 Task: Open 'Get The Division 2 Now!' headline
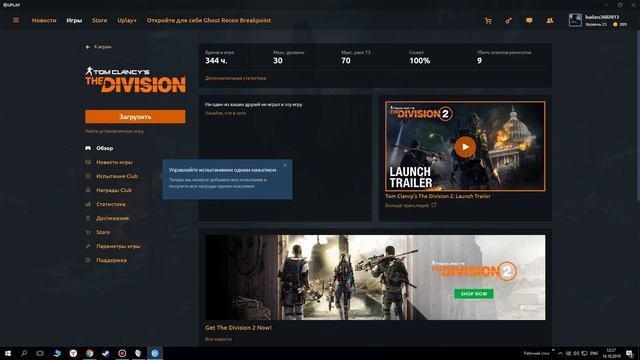pos(238,328)
